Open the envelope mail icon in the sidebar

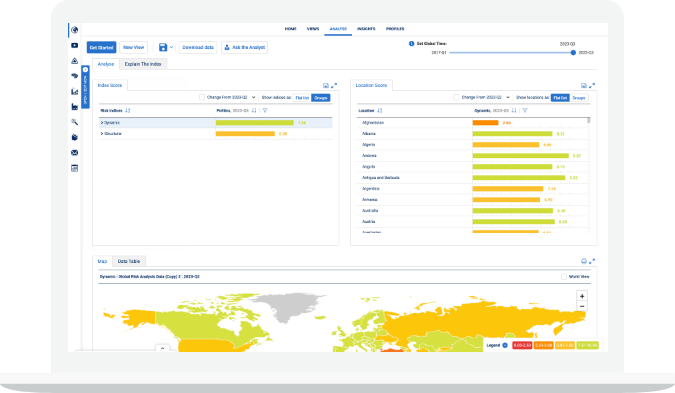74,153
